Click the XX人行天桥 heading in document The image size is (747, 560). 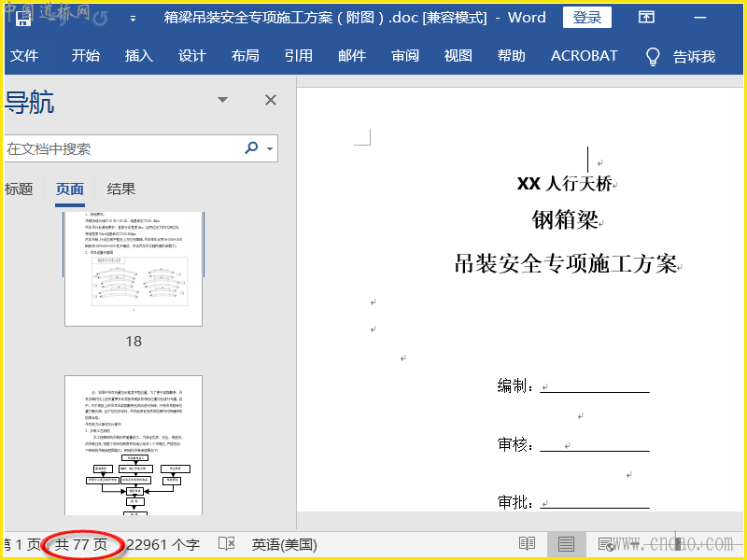[565, 183]
